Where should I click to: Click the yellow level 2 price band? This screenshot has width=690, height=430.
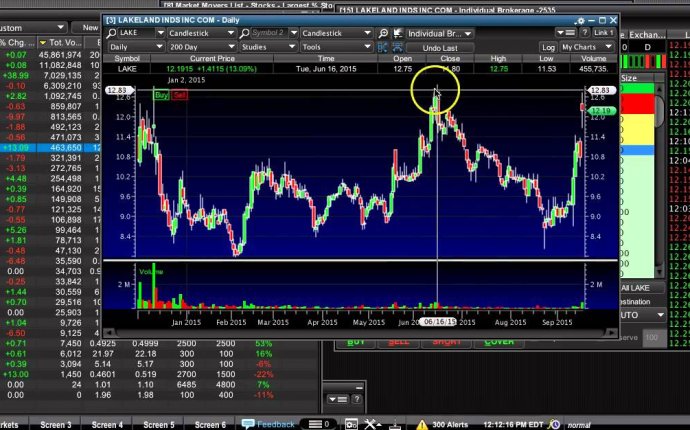coord(637,129)
